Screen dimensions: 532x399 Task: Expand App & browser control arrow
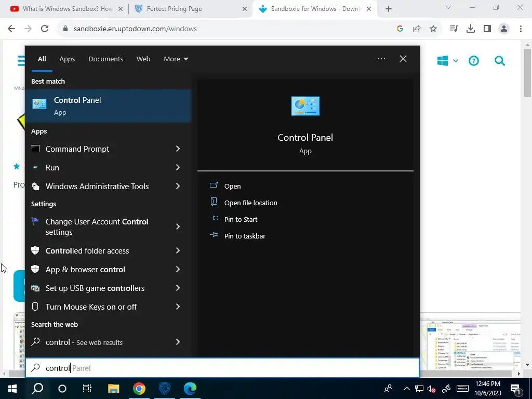click(x=178, y=269)
